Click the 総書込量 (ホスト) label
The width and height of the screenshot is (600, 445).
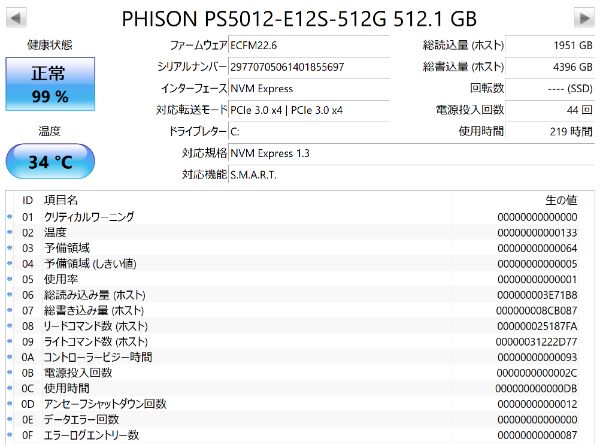pyautogui.click(x=463, y=67)
